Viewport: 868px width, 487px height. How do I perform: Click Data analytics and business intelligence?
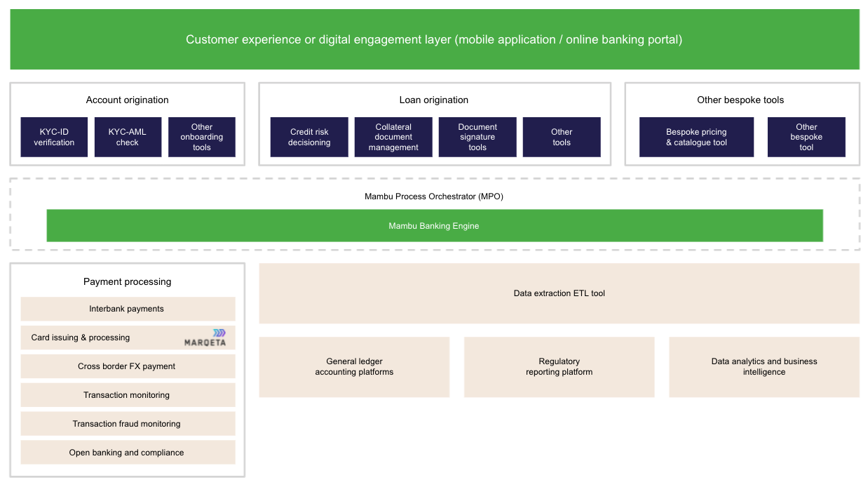[x=764, y=367]
